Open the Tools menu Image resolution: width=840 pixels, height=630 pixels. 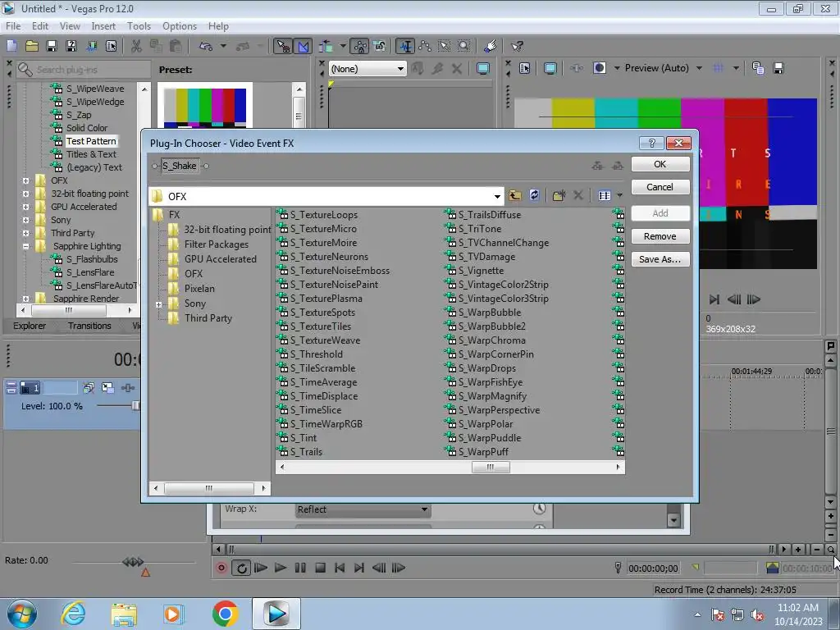pyautogui.click(x=139, y=25)
